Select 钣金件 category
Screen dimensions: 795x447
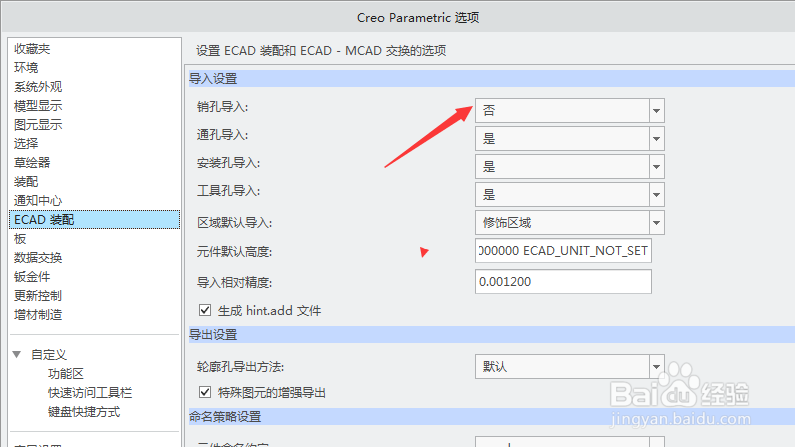click(32, 277)
